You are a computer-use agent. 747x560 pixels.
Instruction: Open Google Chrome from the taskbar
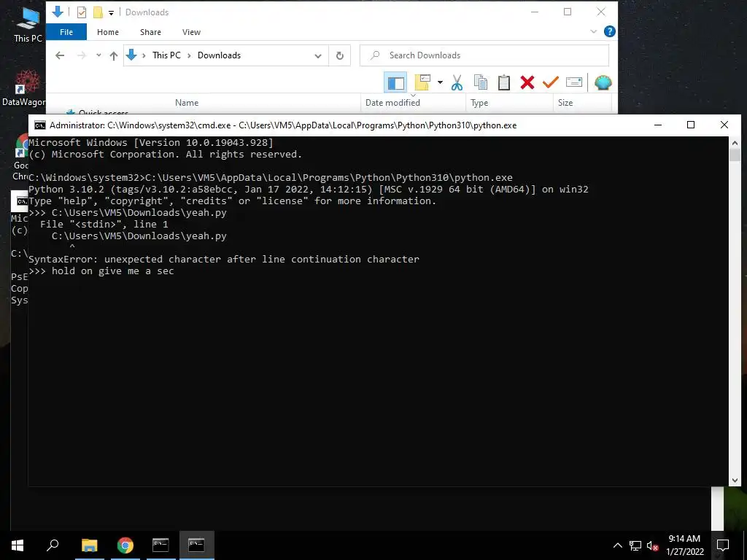pyautogui.click(x=125, y=545)
